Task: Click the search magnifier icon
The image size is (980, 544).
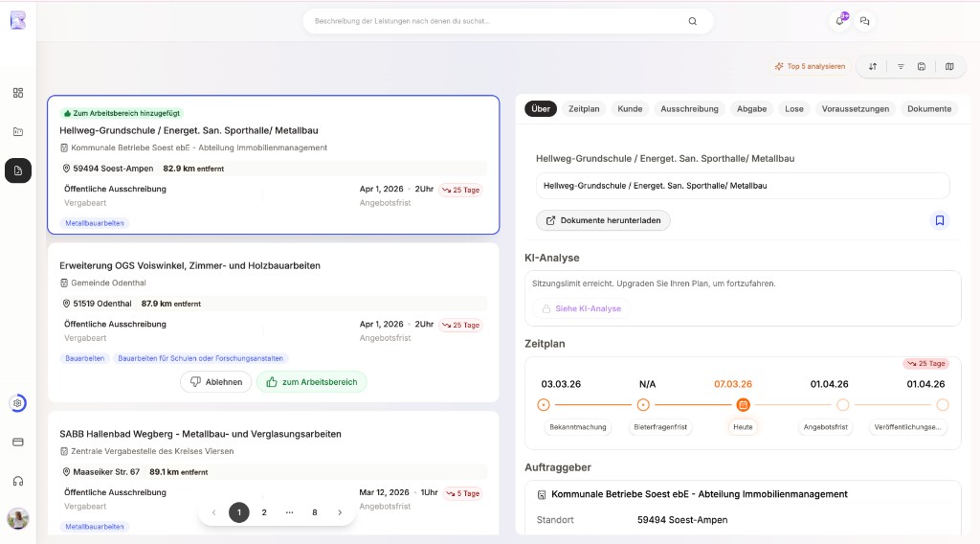Action: pyautogui.click(x=693, y=21)
